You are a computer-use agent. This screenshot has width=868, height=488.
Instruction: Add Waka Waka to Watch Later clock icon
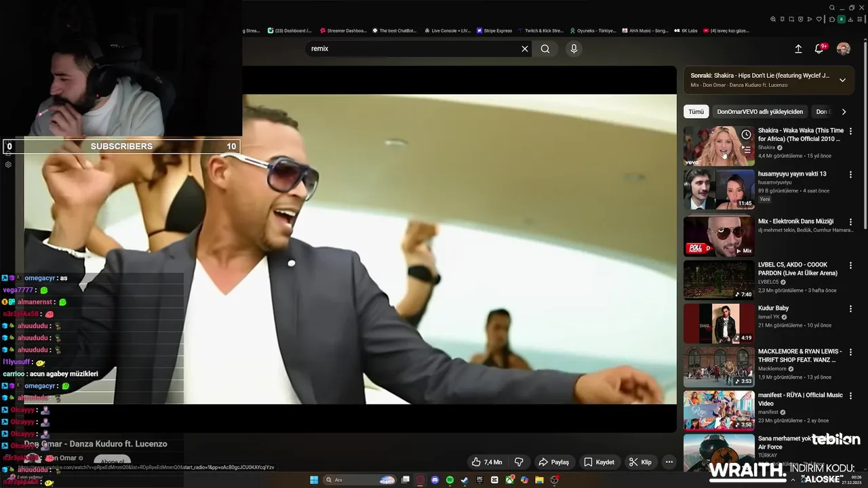746,135
